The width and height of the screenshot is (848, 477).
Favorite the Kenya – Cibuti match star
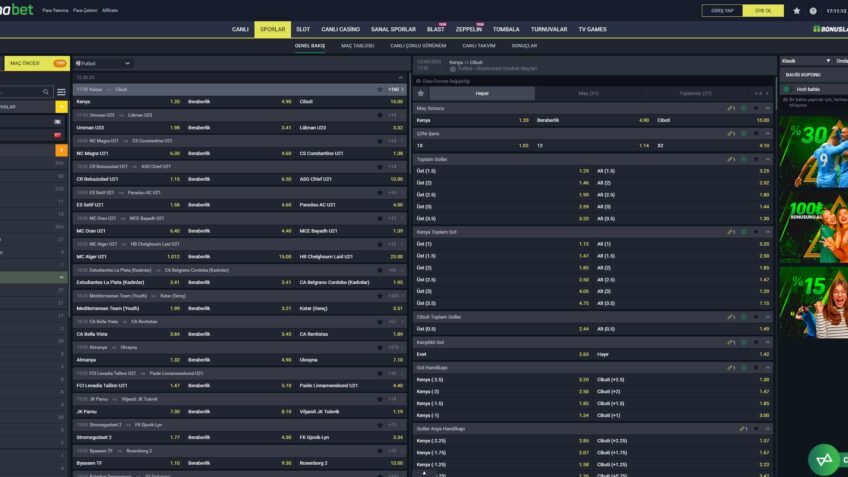pos(380,89)
